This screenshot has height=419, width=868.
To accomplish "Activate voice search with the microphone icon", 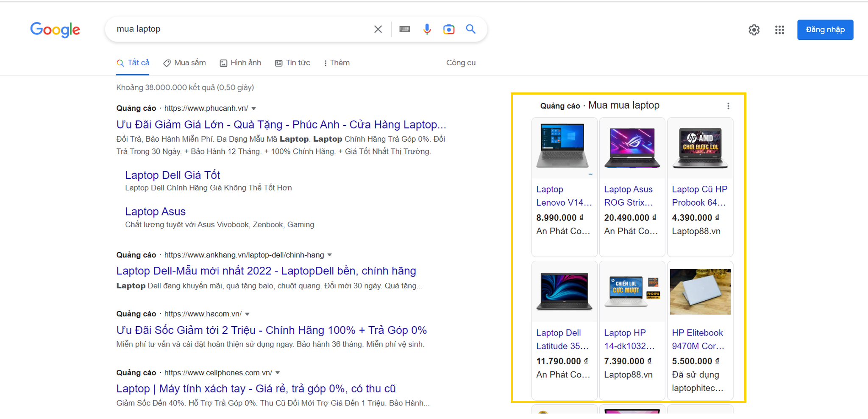I will click(x=427, y=29).
